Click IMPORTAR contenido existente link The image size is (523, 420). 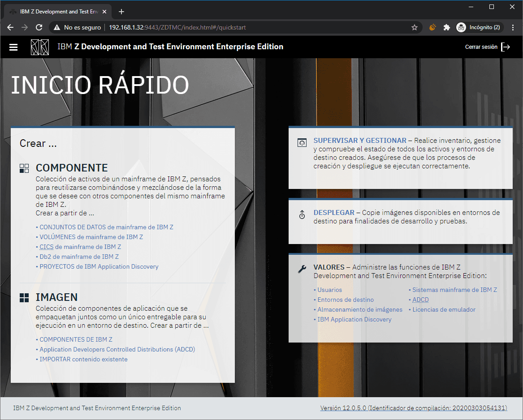(x=83, y=359)
